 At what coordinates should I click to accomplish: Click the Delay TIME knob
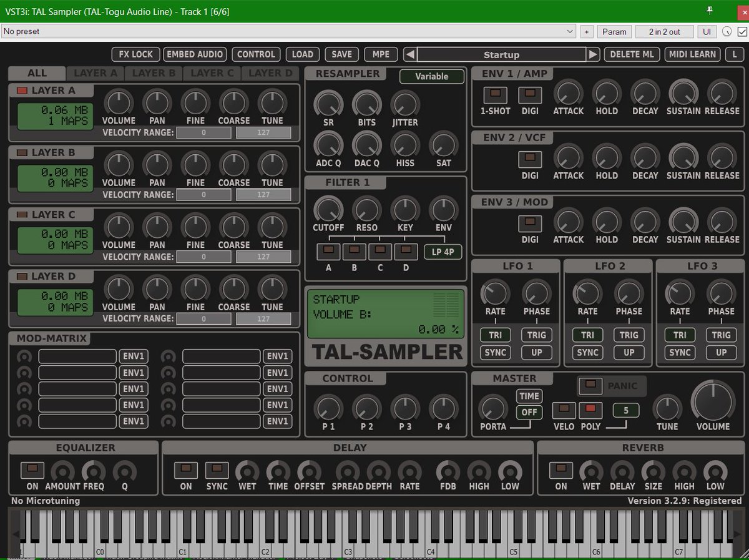tap(278, 471)
